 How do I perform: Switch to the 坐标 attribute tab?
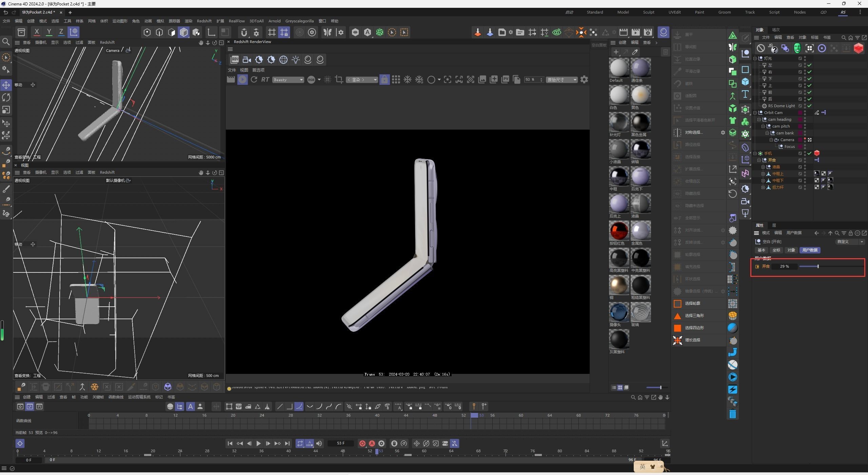coord(776,250)
